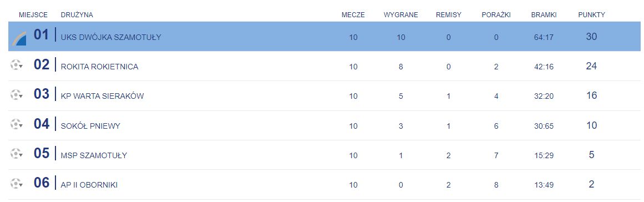Click the Remisy column header

(449, 15)
